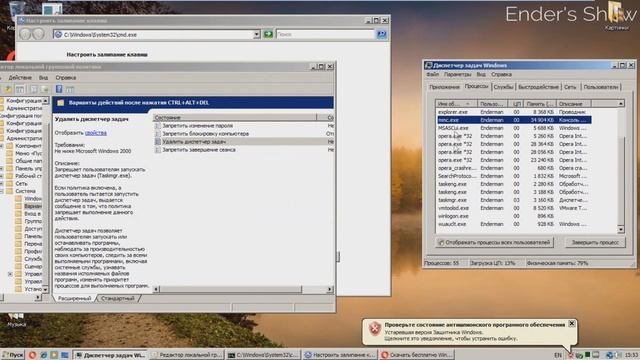Open address bar dropdown in help window
Screen dimensions: 640x360
[x=256, y=35]
